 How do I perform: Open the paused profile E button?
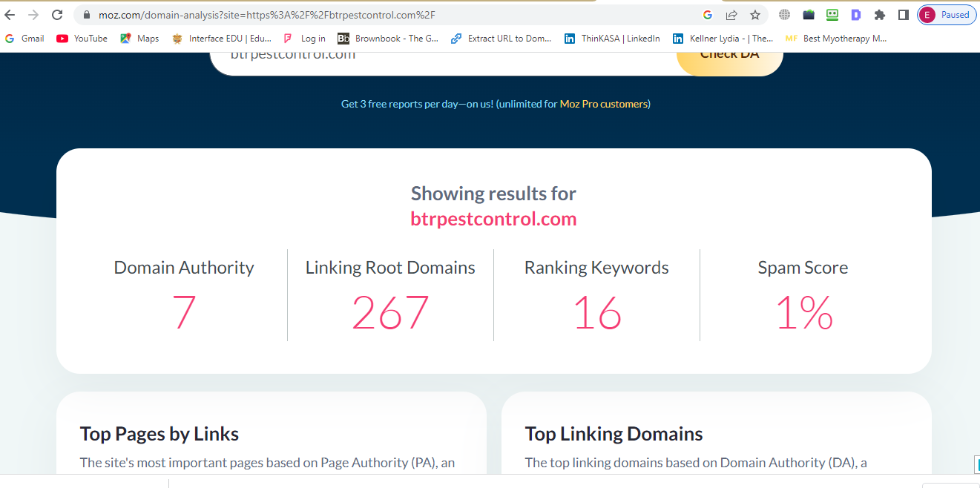(x=947, y=15)
